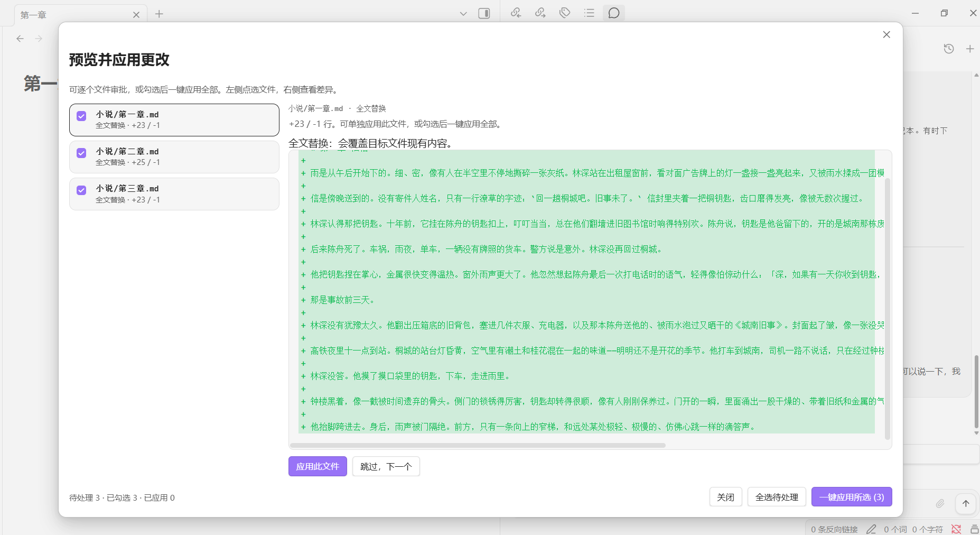The image size is (980, 535).
Task: Click the pencil edit-mode icon in the status bar
Action: [871, 529]
